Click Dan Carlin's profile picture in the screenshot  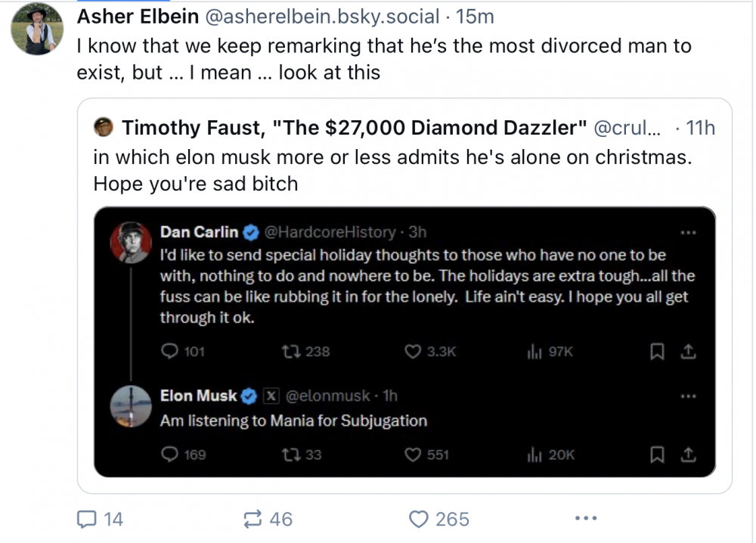point(131,242)
